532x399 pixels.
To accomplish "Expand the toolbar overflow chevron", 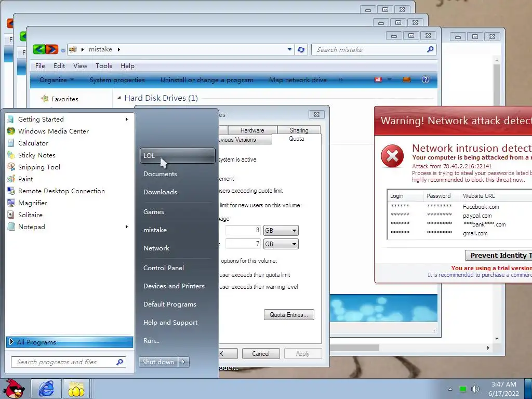I will [341, 79].
